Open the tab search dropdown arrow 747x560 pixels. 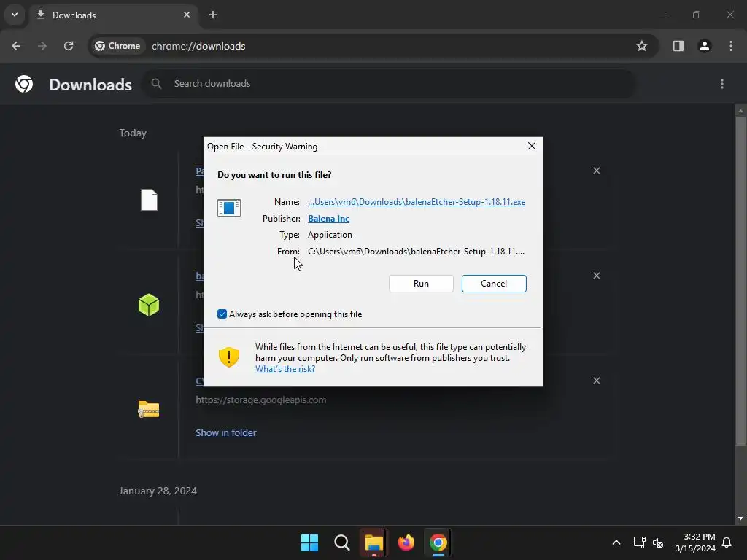[15, 15]
